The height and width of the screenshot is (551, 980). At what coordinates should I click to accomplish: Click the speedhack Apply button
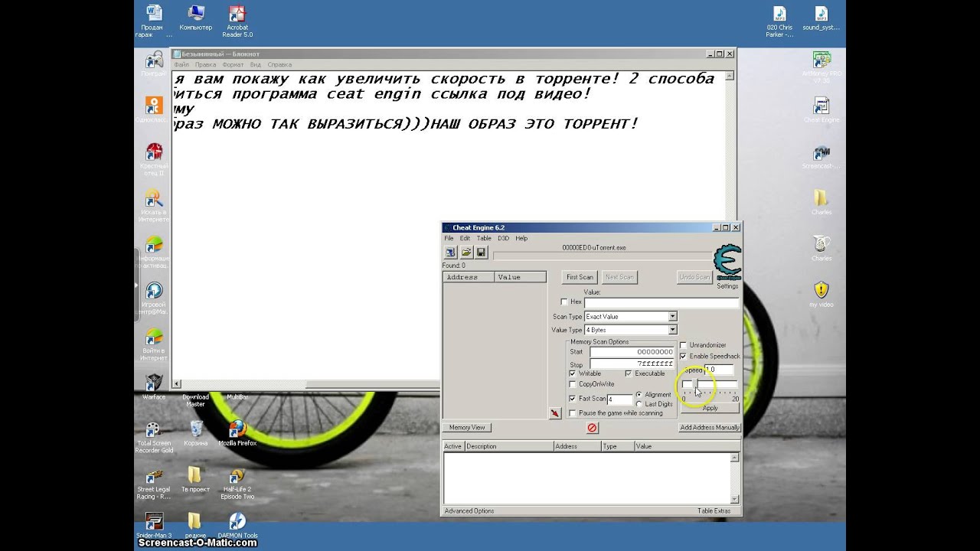tap(710, 408)
